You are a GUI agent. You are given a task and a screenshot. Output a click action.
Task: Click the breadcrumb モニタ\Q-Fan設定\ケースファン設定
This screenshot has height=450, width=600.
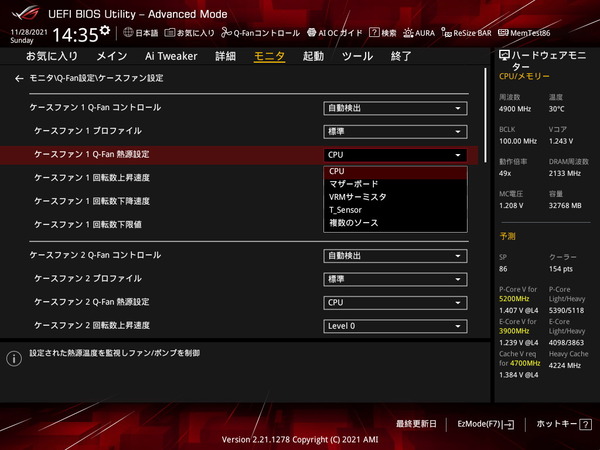coord(96,78)
